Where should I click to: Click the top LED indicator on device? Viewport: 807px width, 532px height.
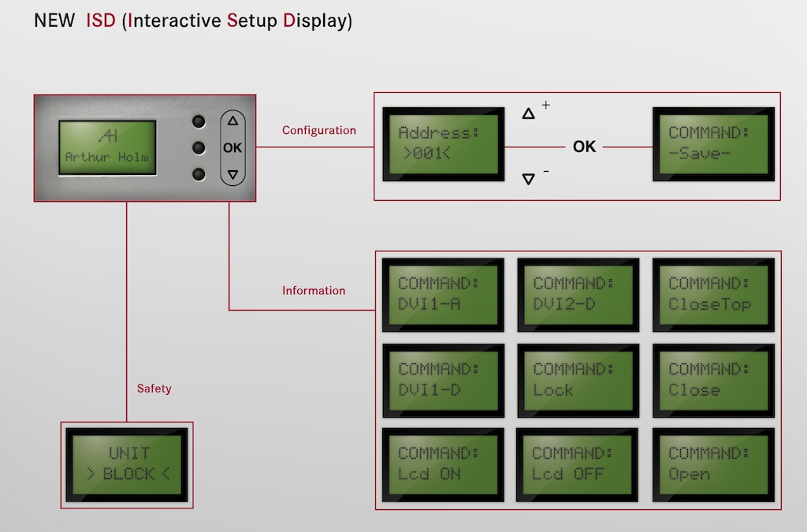click(199, 121)
